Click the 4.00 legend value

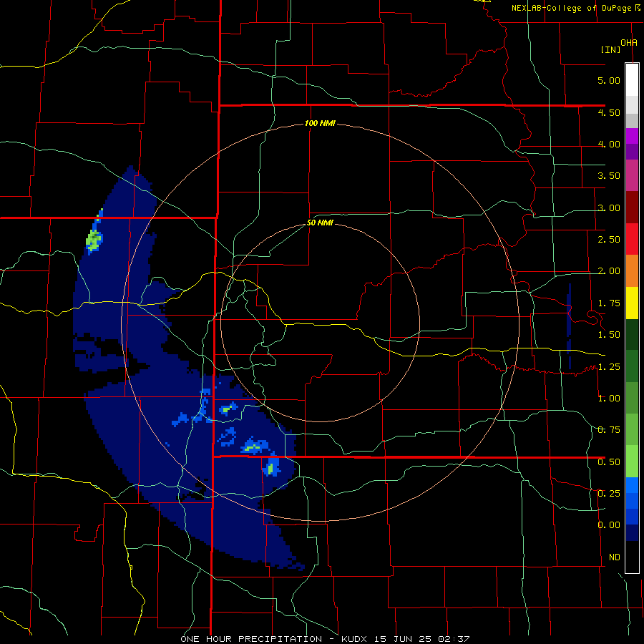pos(609,144)
